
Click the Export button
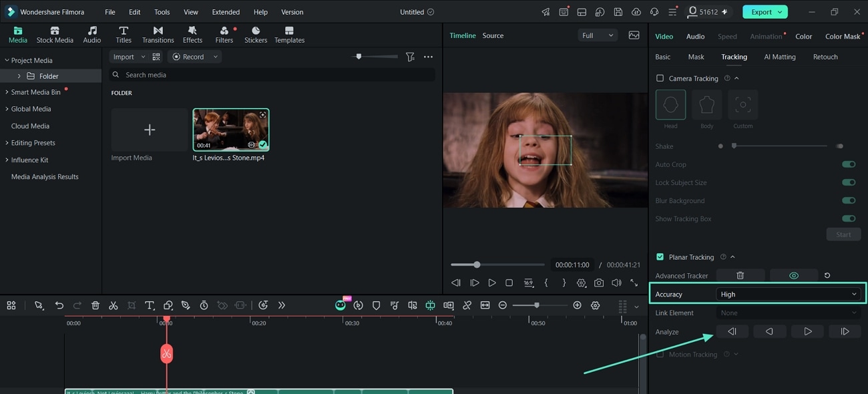(x=765, y=12)
